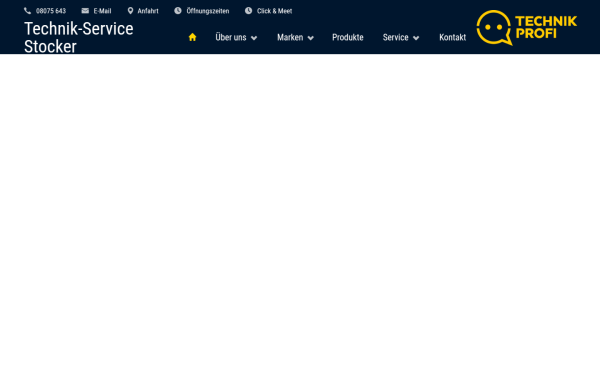Go to the home page via house icon

click(x=192, y=37)
